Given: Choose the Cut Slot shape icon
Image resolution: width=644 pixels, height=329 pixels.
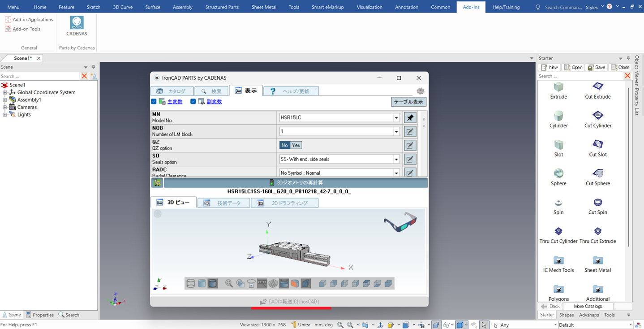Looking at the screenshot, I should (598, 144).
